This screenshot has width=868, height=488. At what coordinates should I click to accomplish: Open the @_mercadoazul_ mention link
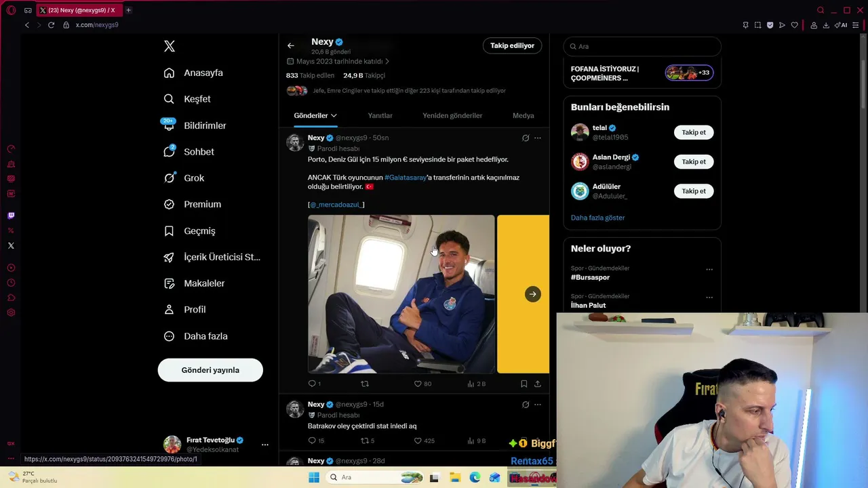coord(336,205)
